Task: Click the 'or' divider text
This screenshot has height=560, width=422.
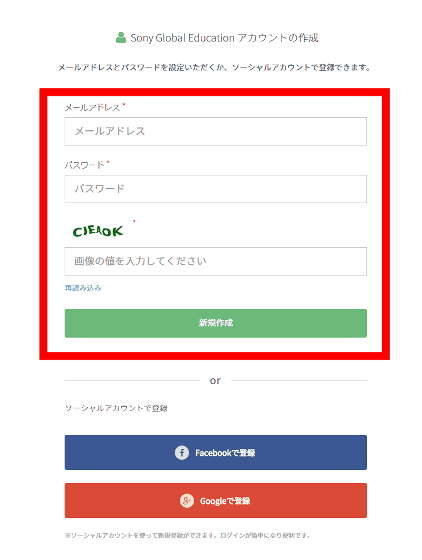Action: (x=215, y=381)
